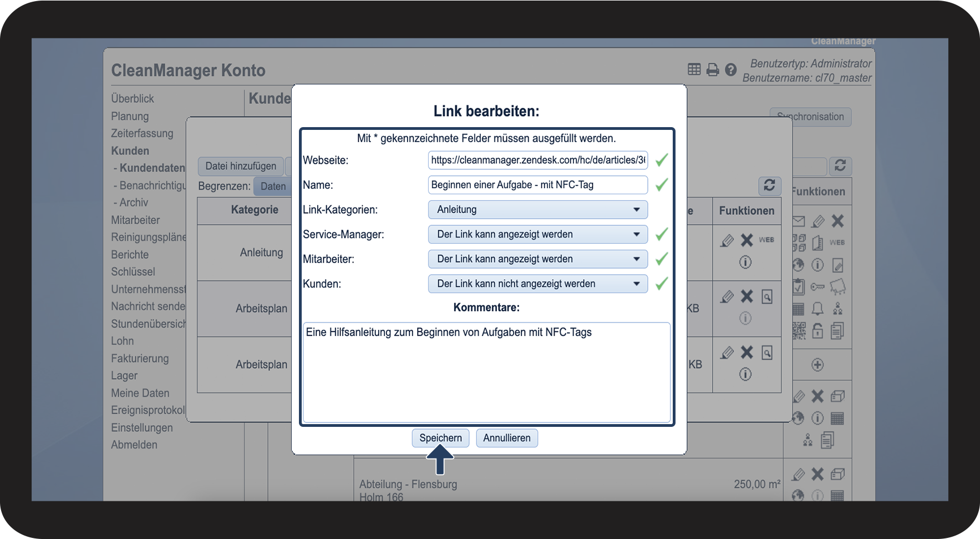980x539 pixels.
Task: Open Fakturierung in the sidebar
Action: (140, 358)
